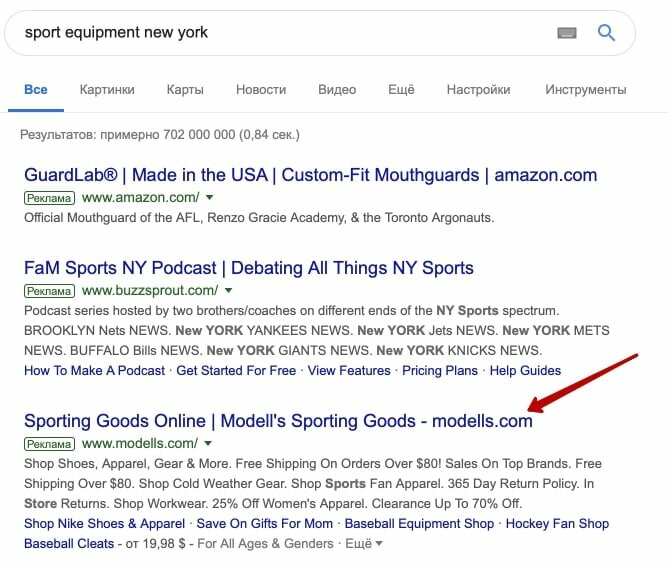Open Настройки in the search bar

tap(478, 90)
